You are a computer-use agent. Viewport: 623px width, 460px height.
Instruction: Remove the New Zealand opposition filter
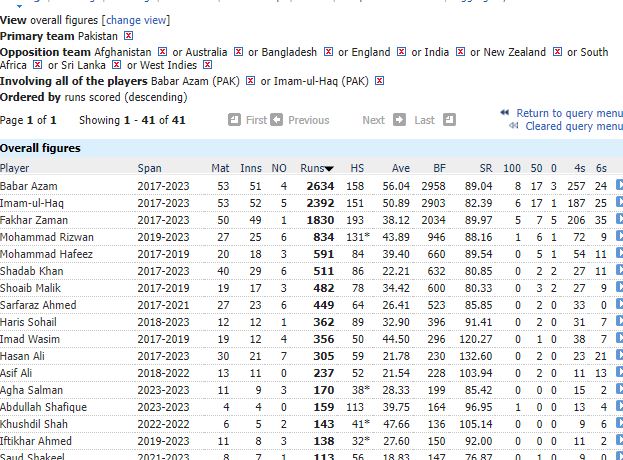556,52
